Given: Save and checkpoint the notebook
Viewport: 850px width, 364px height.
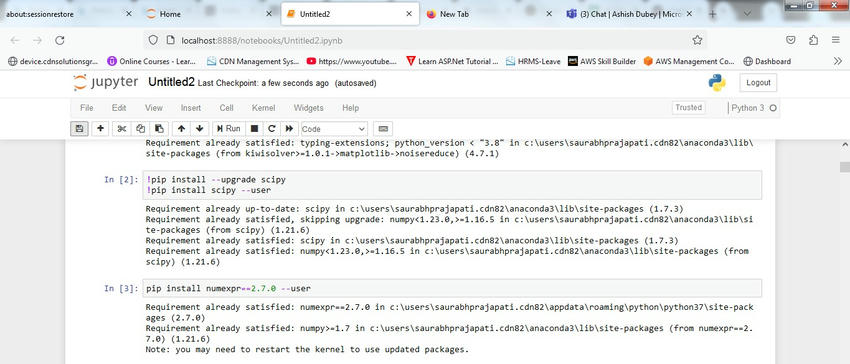Looking at the screenshot, I should pyautogui.click(x=79, y=129).
